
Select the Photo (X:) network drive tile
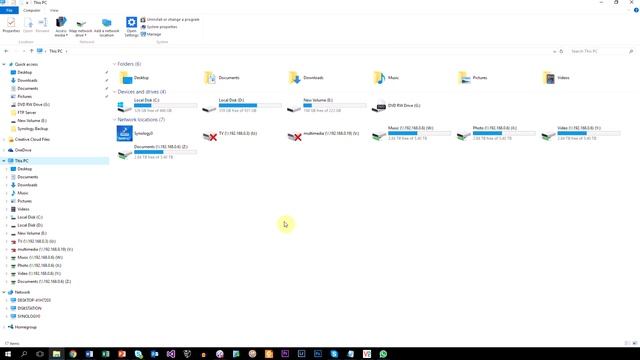[x=496, y=133]
